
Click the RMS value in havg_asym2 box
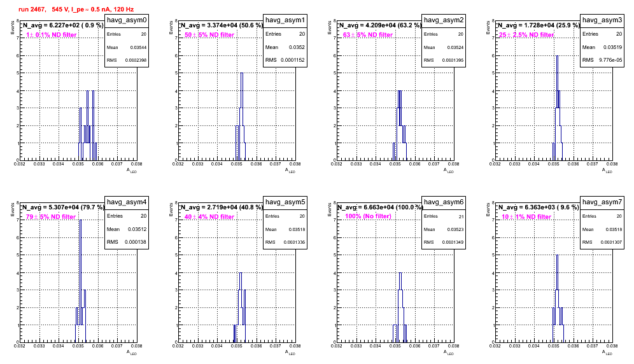(x=453, y=60)
